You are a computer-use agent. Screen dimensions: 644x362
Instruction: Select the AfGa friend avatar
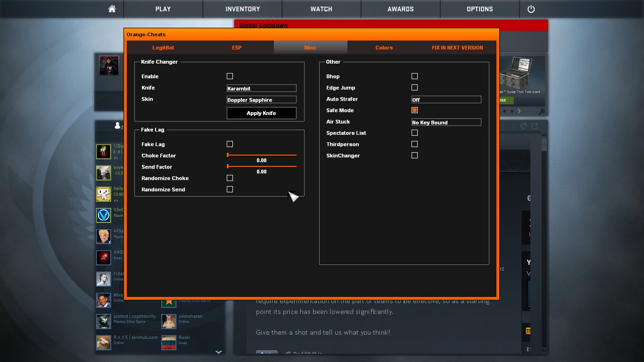104,237
